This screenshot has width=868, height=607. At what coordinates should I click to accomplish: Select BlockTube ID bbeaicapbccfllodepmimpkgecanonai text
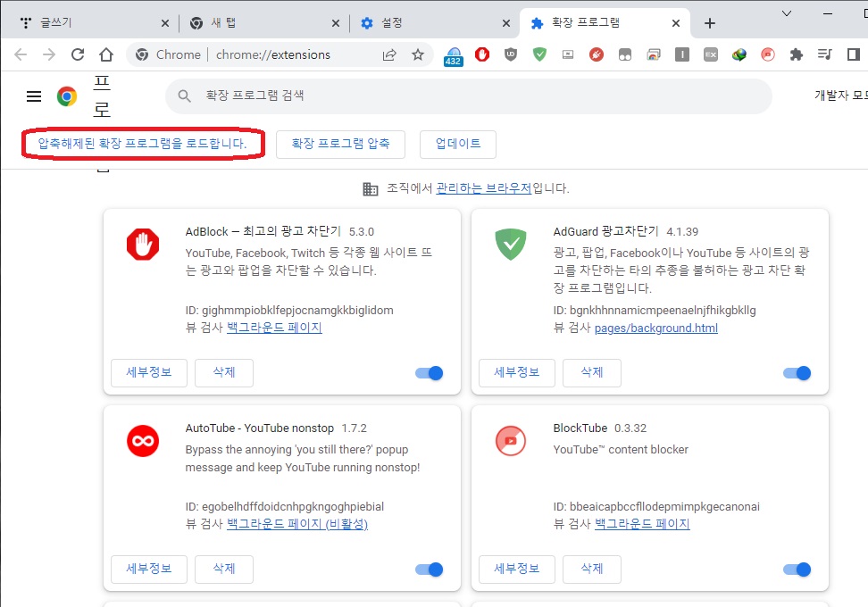point(664,506)
